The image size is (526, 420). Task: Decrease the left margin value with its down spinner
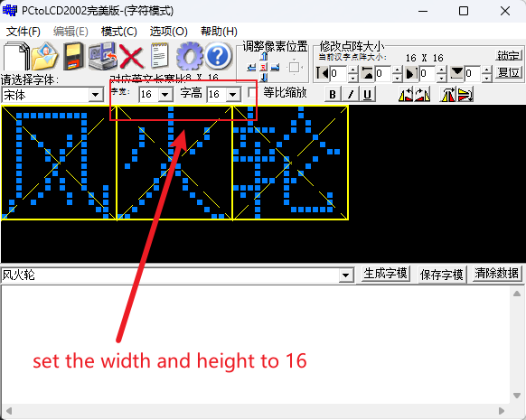point(352,78)
